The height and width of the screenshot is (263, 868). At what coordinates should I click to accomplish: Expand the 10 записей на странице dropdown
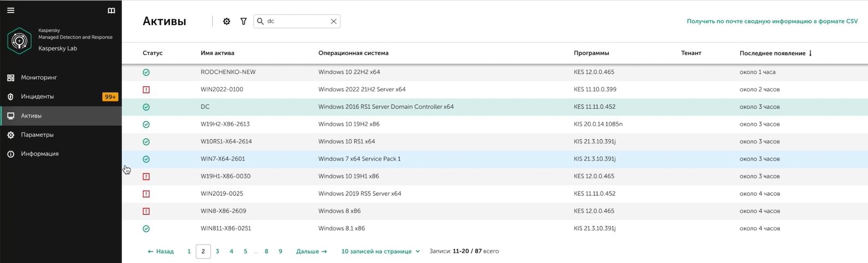pyautogui.click(x=381, y=252)
